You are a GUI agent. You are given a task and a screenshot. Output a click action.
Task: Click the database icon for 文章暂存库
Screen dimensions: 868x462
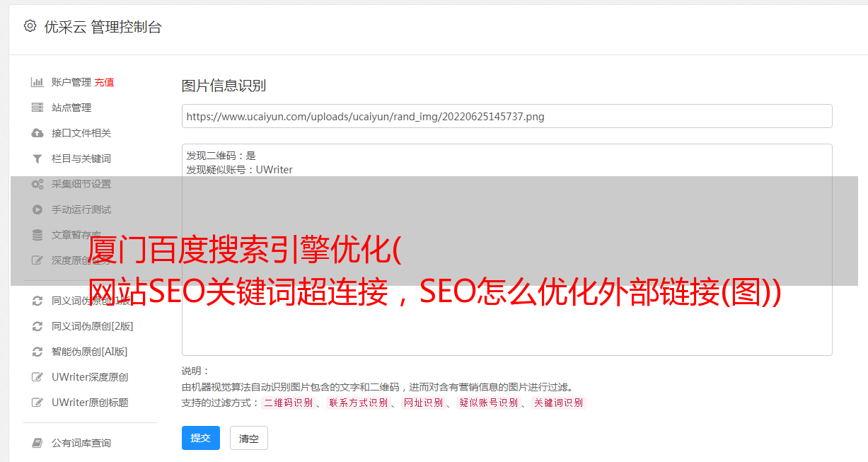tap(37, 235)
